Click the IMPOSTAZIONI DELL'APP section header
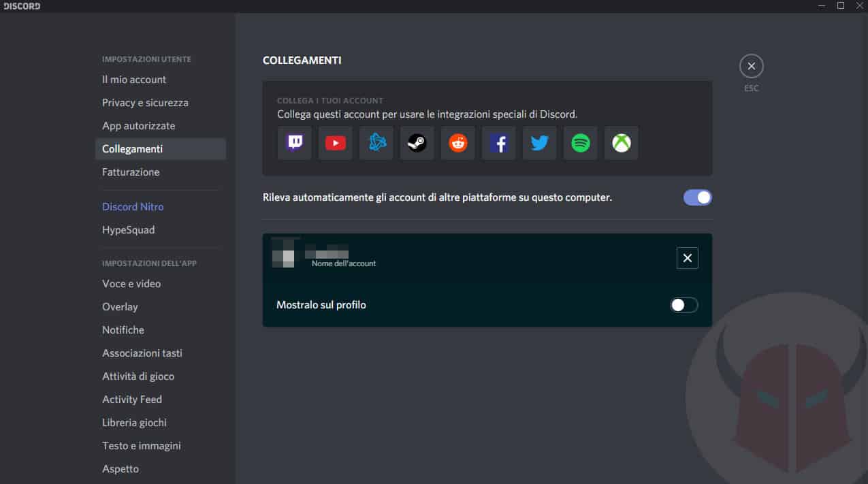 150,263
